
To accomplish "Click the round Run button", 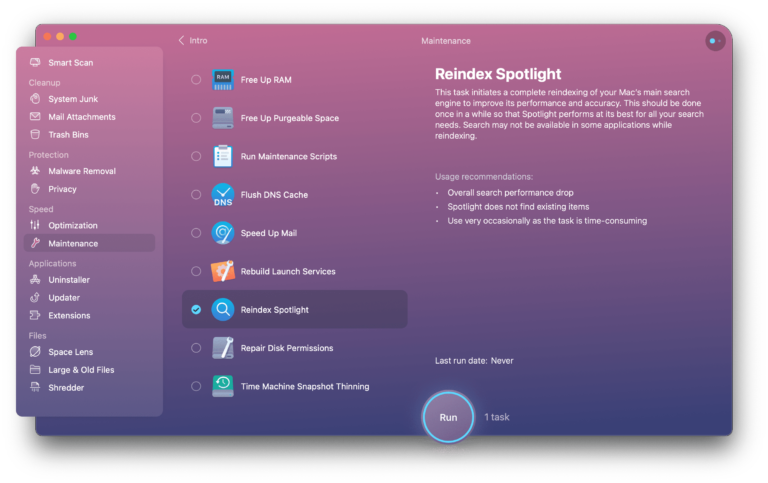I will coord(448,417).
